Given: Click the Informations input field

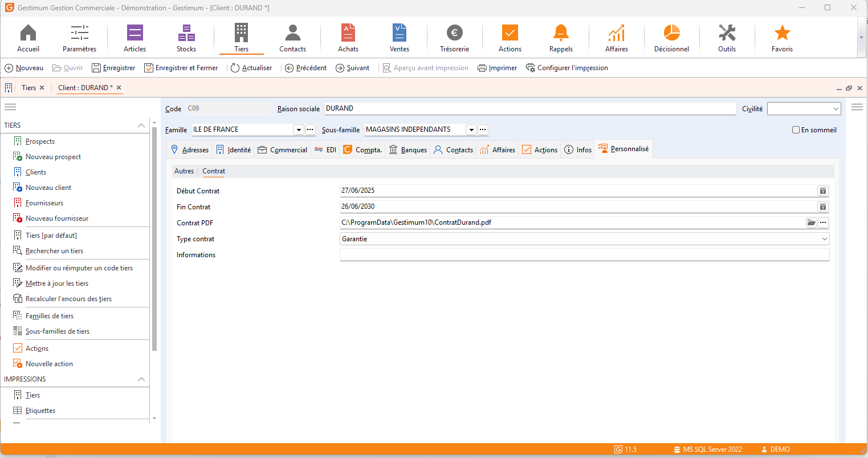Looking at the screenshot, I should (x=584, y=255).
